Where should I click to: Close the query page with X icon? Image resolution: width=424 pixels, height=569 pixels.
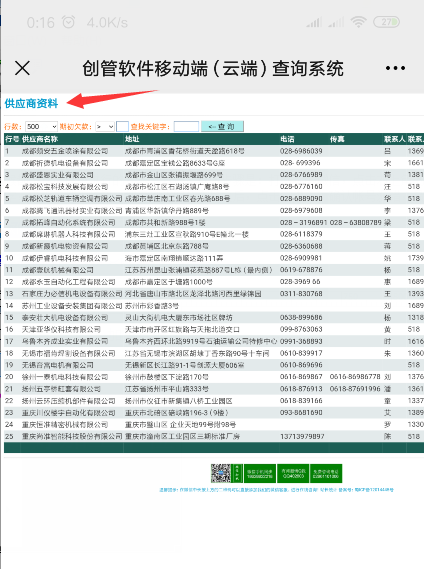point(23,68)
